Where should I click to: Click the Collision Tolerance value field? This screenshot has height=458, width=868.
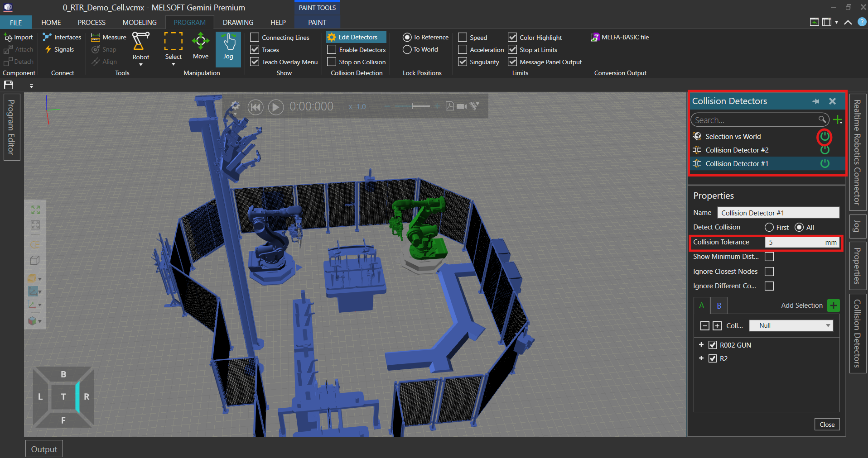point(802,243)
